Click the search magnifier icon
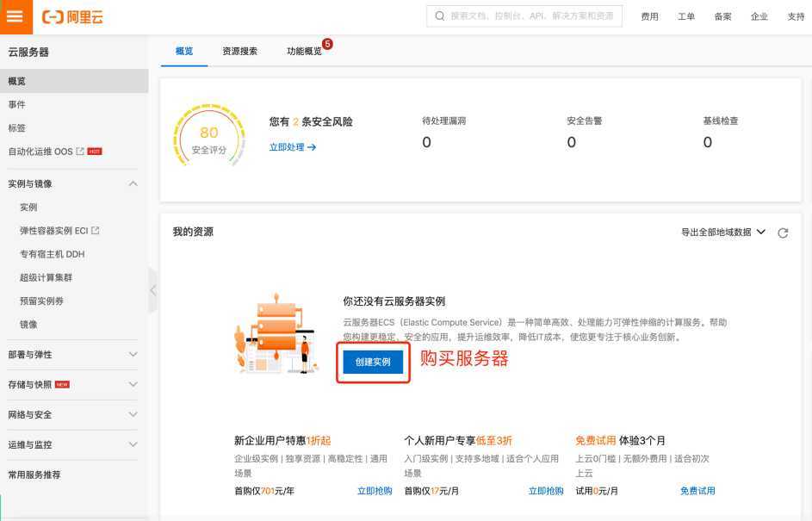 440,16
